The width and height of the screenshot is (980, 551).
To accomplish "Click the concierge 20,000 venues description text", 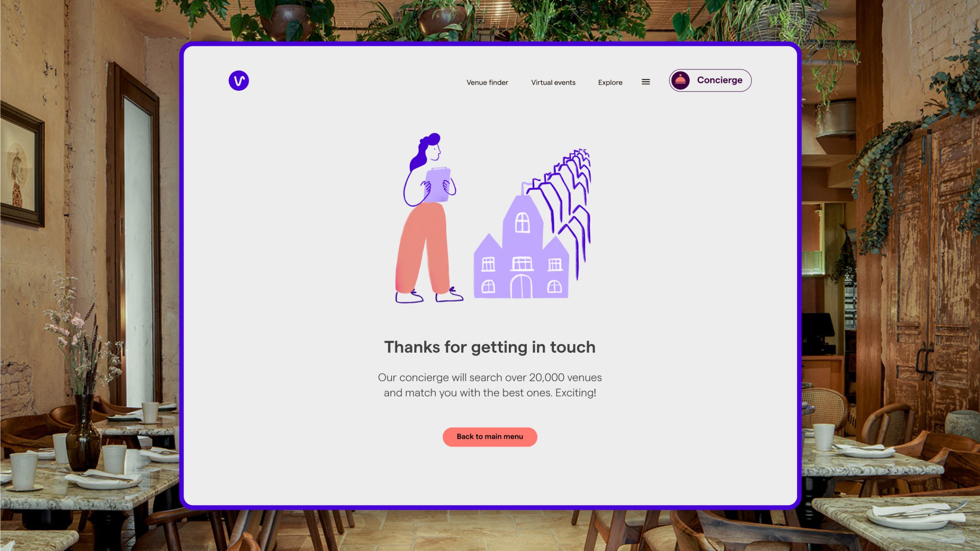I will click(x=490, y=385).
